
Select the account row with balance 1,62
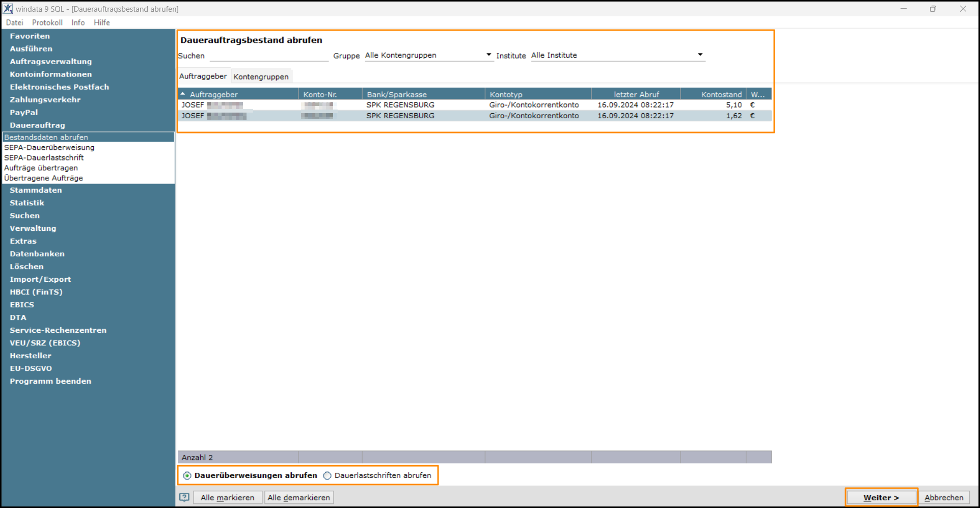pyautogui.click(x=475, y=116)
